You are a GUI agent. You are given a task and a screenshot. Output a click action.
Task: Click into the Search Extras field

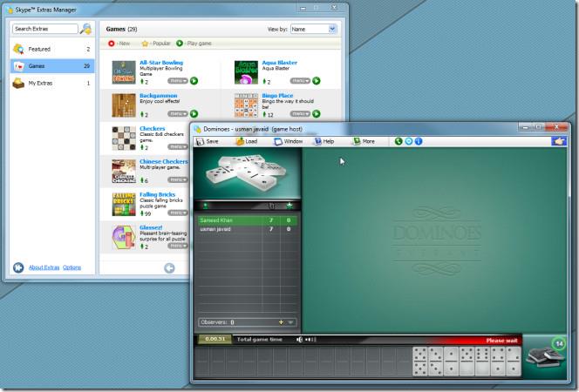click(x=45, y=29)
